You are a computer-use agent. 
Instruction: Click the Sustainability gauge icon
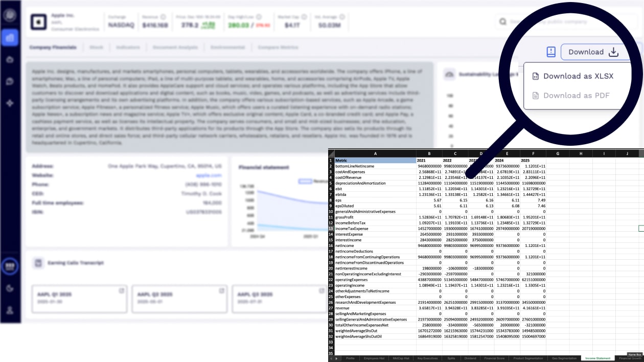click(450, 74)
